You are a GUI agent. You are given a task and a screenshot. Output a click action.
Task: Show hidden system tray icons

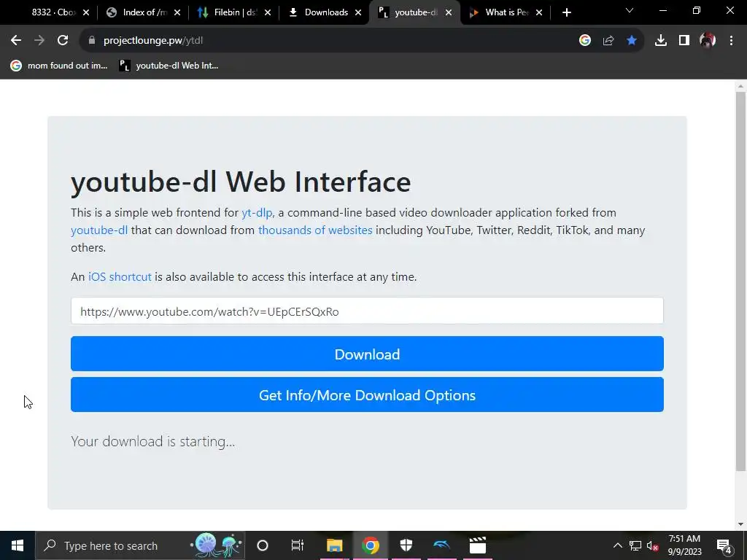point(617,545)
